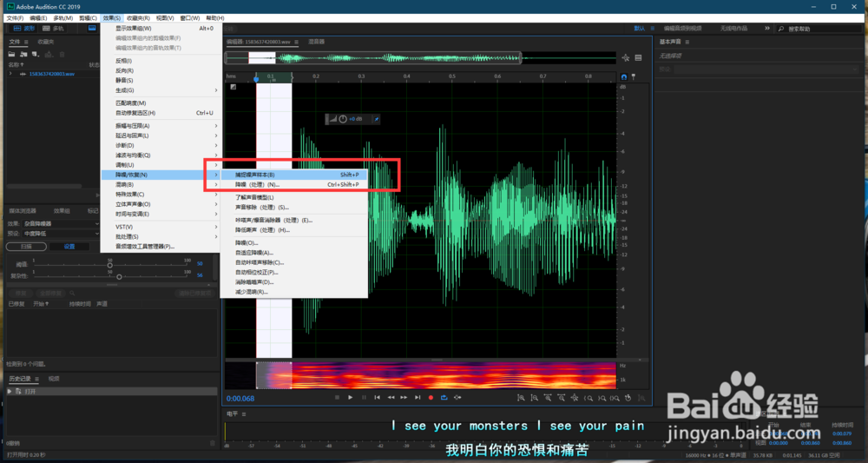The width and height of the screenshot is (868, 463).
Task: Click Zoom Out time icon
Action: point(561,398)
